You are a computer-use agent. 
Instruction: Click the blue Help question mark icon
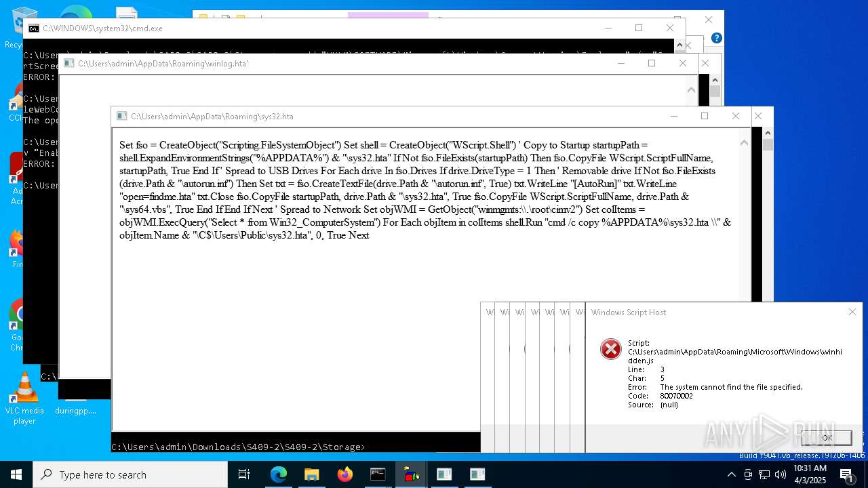pyautogui.click(x=716, y=38)
